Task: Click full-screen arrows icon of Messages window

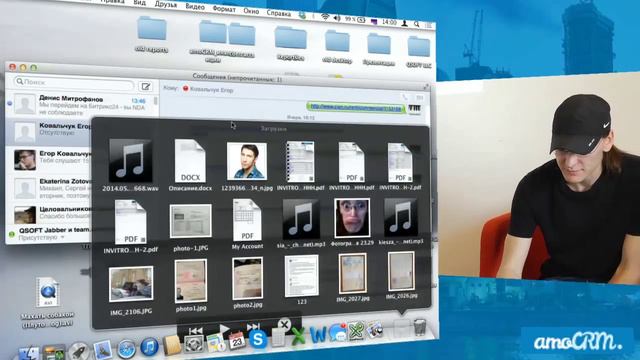Action: coord(426,86)
